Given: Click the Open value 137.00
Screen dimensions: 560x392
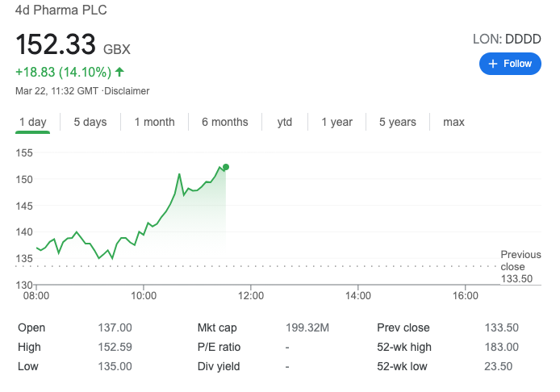Looking at the screenshot, I should point(115,327).
